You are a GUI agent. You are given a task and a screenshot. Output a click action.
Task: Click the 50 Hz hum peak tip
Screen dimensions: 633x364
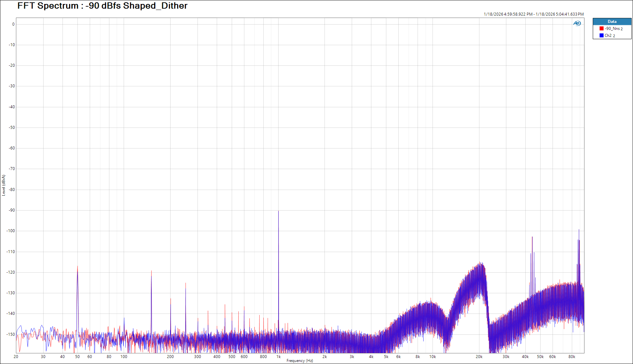(x=77, y=266)
